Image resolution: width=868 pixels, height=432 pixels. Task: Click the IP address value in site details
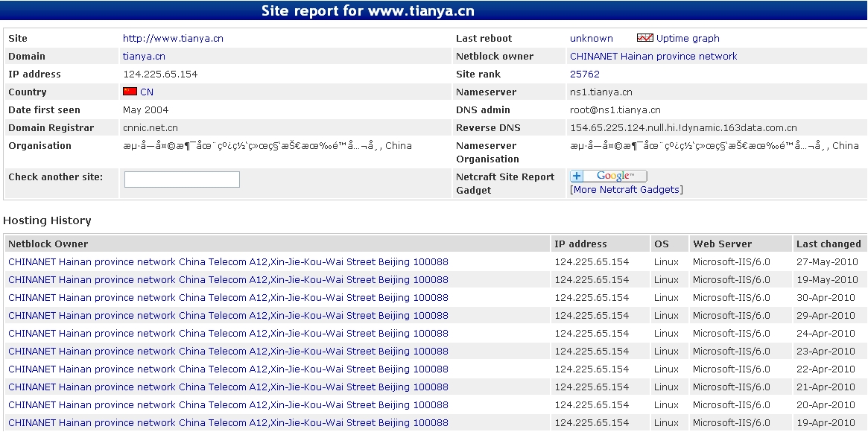[x=160, y=74]
